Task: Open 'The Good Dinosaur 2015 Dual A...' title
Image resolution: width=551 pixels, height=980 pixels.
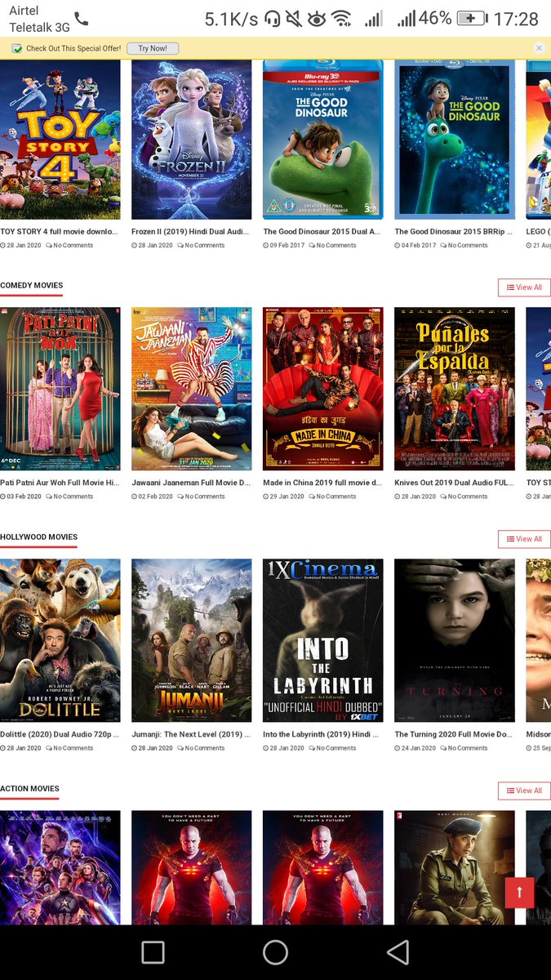Action: point(322,232)
